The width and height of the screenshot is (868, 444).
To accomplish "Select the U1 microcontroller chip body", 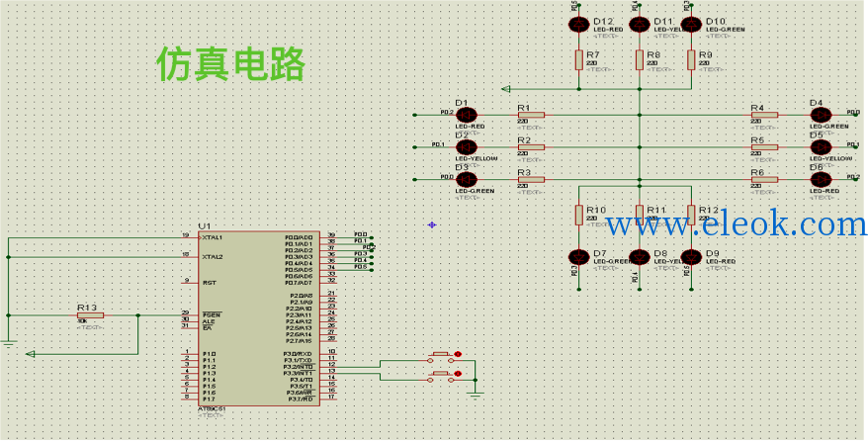I will point(259,318).
